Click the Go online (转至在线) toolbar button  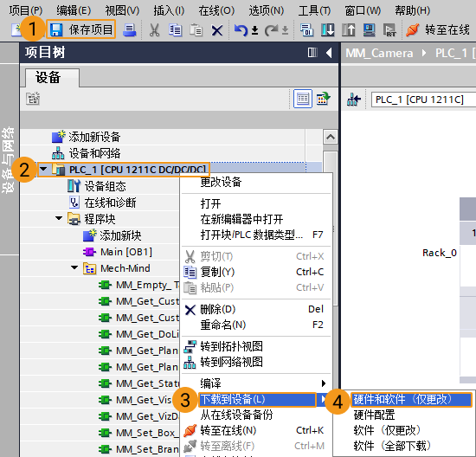coord(437,29)
